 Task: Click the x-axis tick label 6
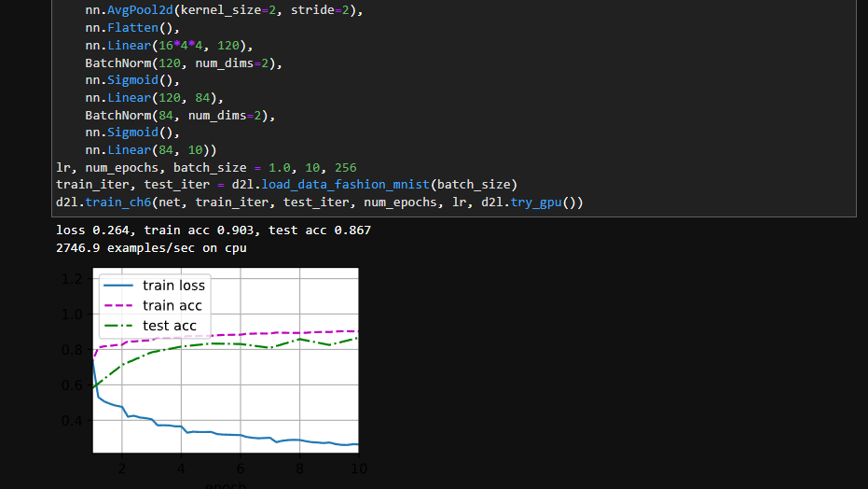[241, 468]
